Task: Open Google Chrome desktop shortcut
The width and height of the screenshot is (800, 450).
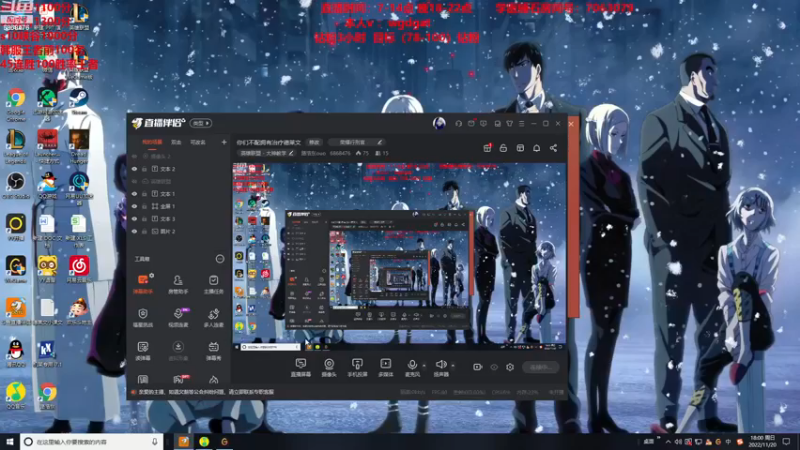Action: (x=16, y=104)
